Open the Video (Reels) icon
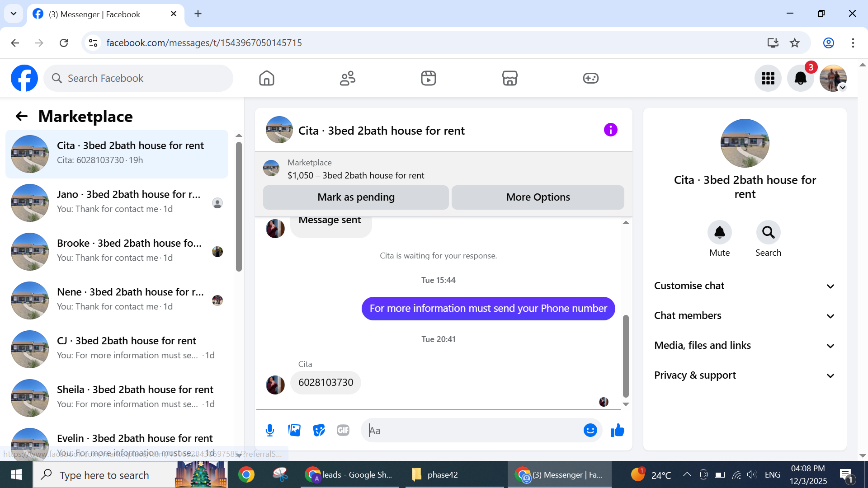 tap(429, 78)
